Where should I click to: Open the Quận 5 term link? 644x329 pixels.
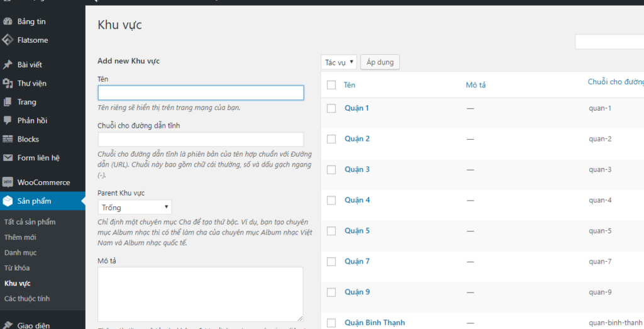click(x=357, y=230)
